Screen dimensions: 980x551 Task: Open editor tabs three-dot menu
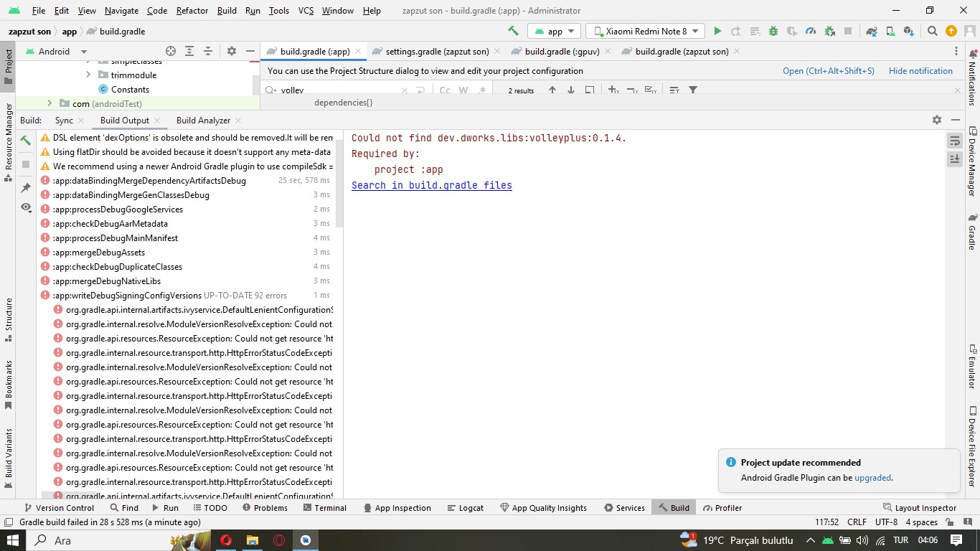click(x=956, y=51)
